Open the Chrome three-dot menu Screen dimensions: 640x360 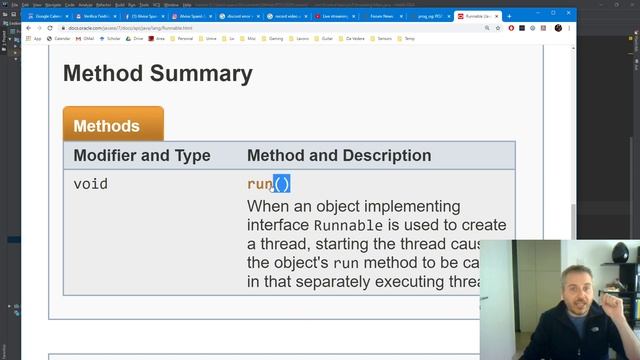coord(569,28)
